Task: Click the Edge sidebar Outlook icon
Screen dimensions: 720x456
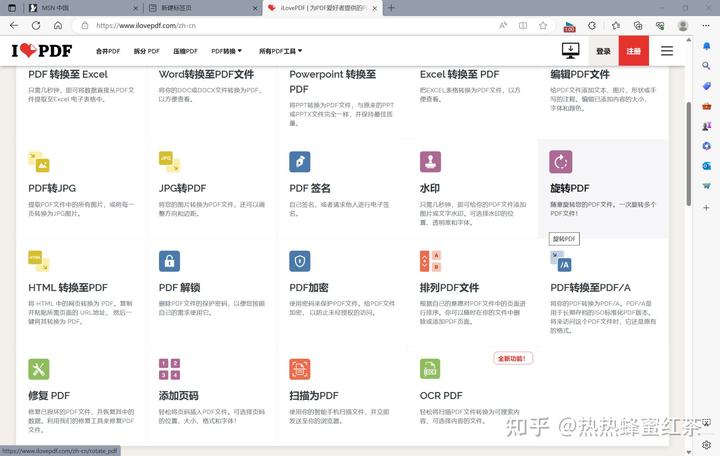Action: tap(706, 166)
